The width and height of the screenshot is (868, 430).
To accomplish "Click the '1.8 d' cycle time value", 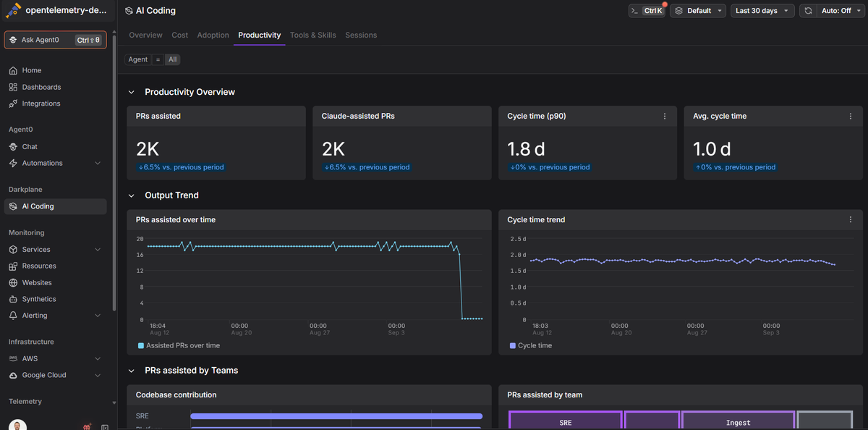I will click(526, 149).
